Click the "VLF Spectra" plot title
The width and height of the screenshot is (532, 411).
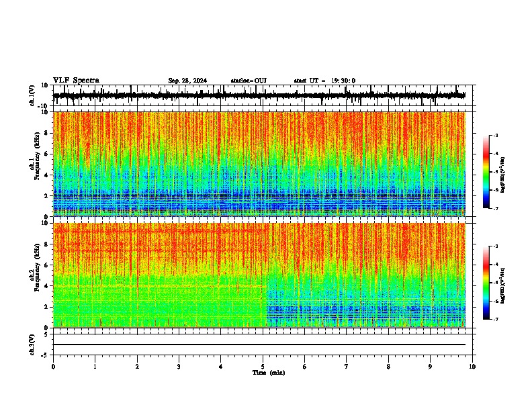pos(76,81)
